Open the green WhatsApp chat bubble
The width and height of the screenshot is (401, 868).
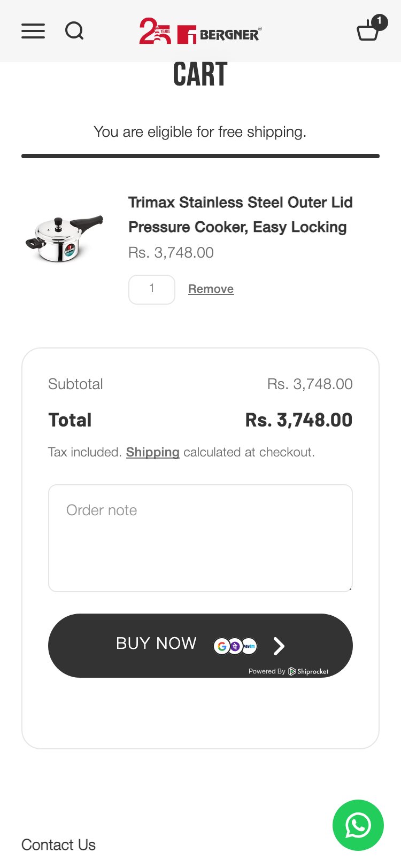358,825
